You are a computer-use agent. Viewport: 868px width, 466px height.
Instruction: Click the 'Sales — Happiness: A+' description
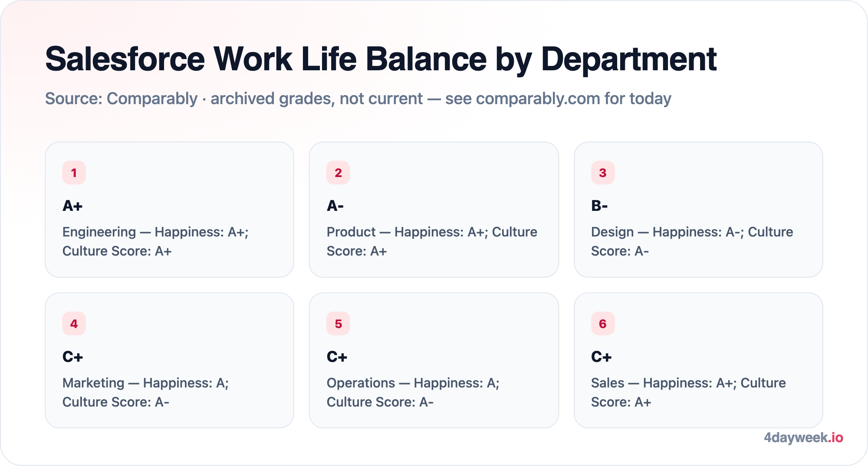[688, 392]
